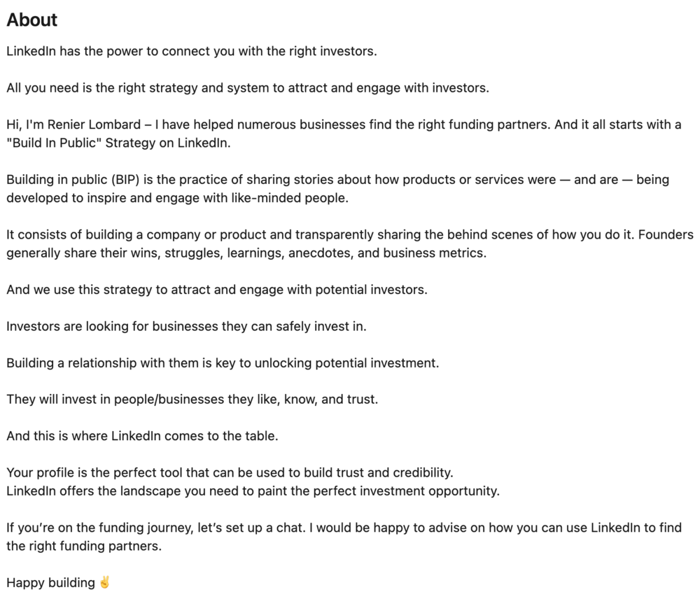Click the line "LinkedIn comes to the table"
This screenshot has height=599, width=700.
point(142,435)
